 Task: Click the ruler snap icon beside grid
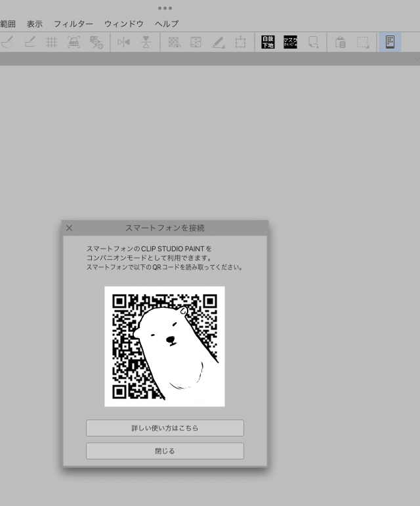click(30, 42)
